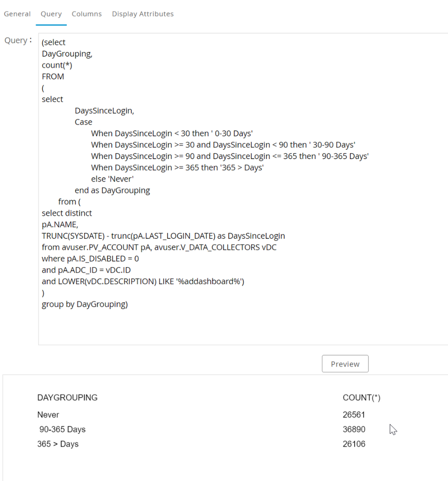Go to the Display Attributes tab

tap(142, 14)
